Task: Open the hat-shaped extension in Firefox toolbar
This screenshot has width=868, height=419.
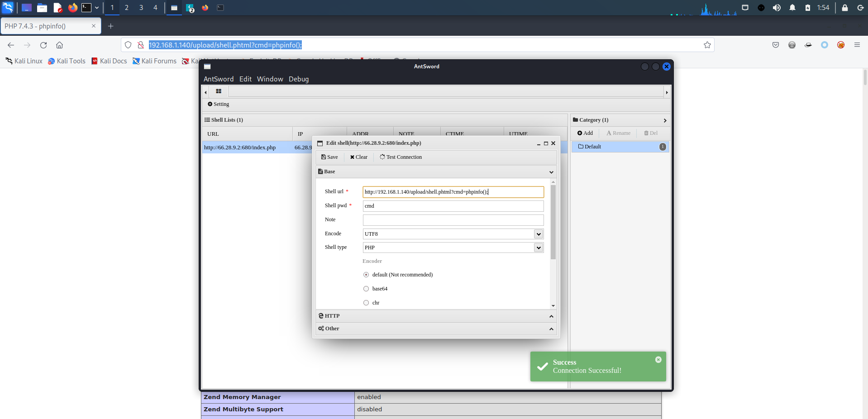Action: click(808, 45)
